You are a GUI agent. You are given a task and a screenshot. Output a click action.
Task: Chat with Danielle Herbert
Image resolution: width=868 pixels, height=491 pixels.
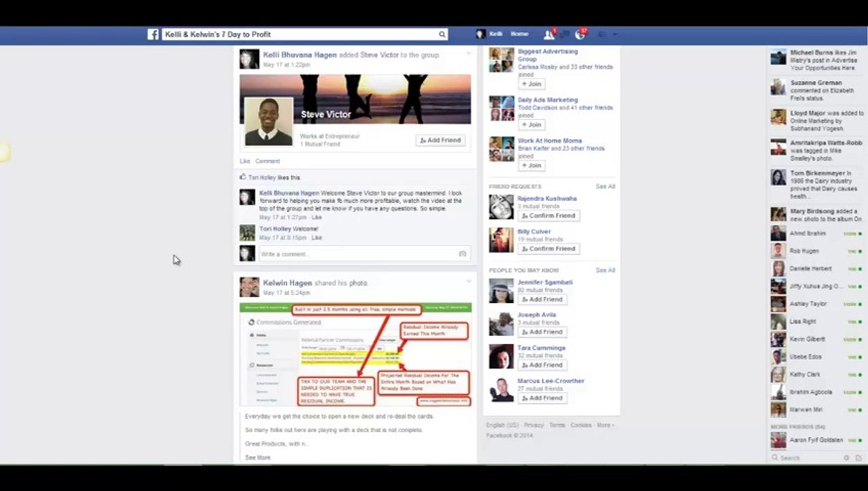pos(817,269)
